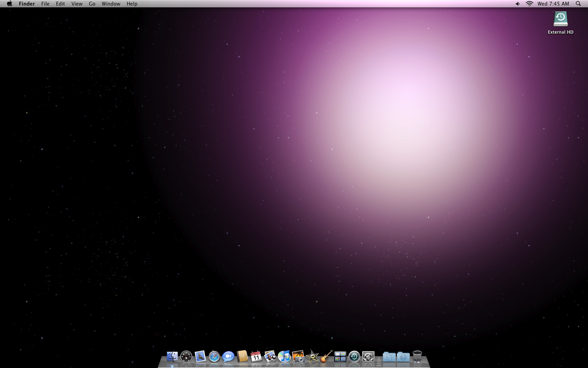Open the Edit menu
This screenshot has height=368, width=588.
pyautogui.click(x=60, y=4)
